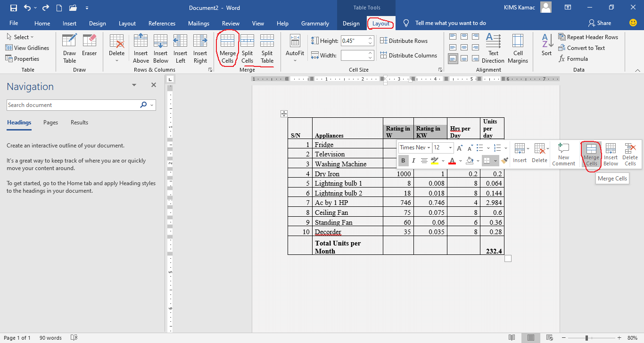
Task: Click inside the Search document field
Action: 71,105
